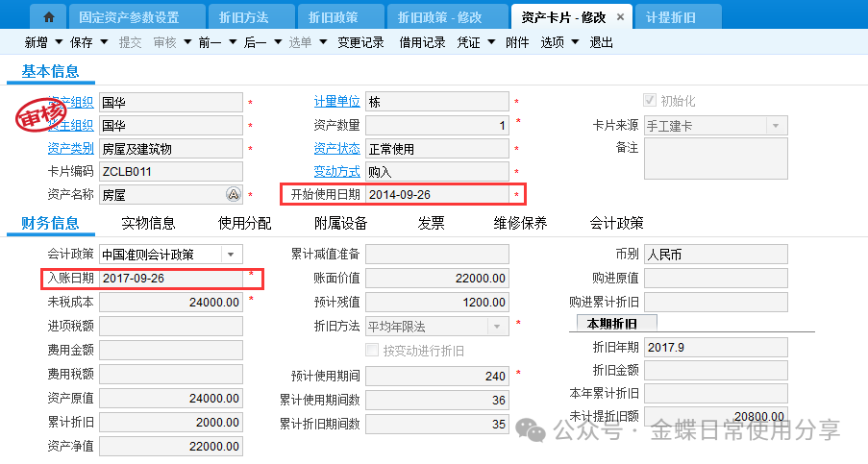The height and width of the screenshot is (464, 868).
Task: Open the 资产类别 link
Action: click(70, 149)
